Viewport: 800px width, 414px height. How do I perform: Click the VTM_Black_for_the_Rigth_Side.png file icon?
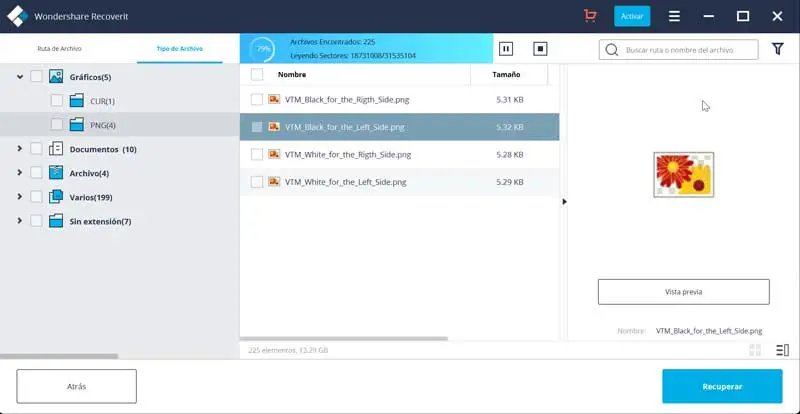click(x=274, y=99)
